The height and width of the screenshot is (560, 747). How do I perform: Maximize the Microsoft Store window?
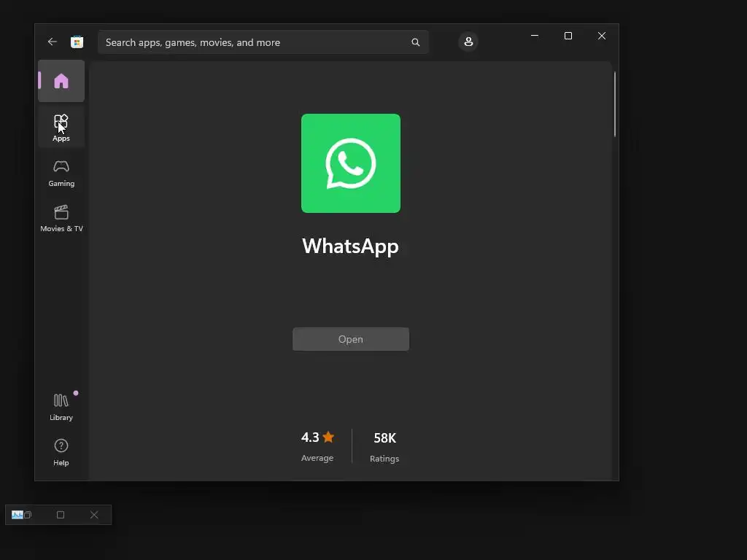(568, 36)
